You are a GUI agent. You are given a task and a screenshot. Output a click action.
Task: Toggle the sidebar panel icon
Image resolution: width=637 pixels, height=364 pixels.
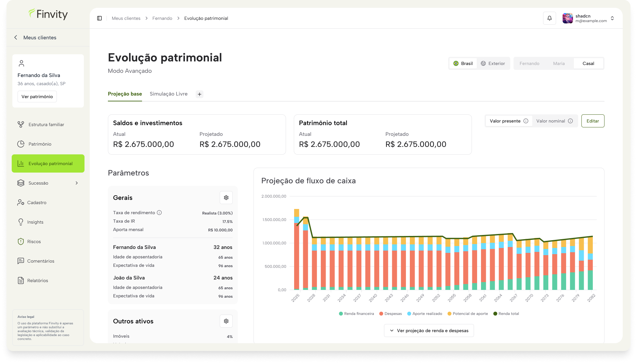pyautogui.click(x=99, y=18)
